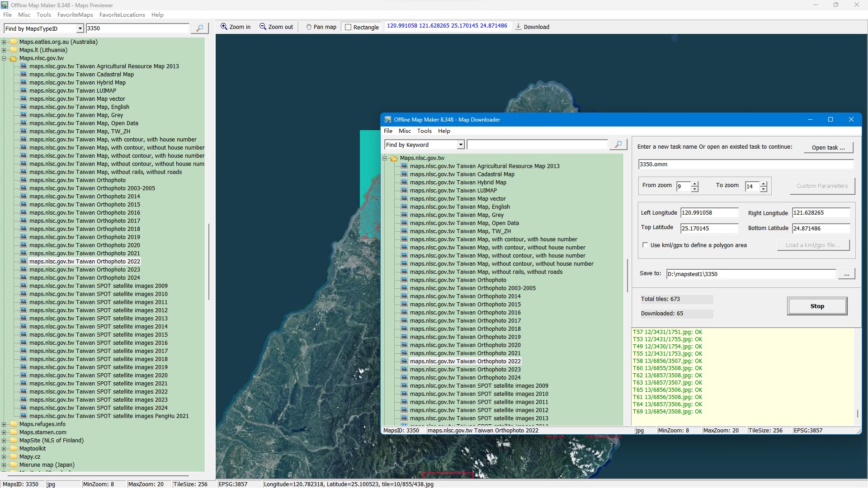Open FavoriteMaps menu in Maps Previewer

coord(75,15)
